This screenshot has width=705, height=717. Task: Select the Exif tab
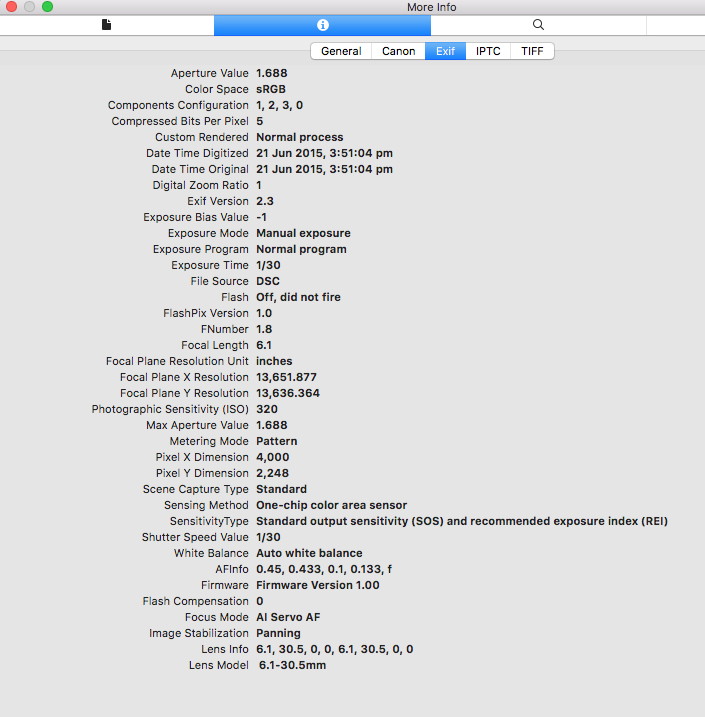click(445, 51)
